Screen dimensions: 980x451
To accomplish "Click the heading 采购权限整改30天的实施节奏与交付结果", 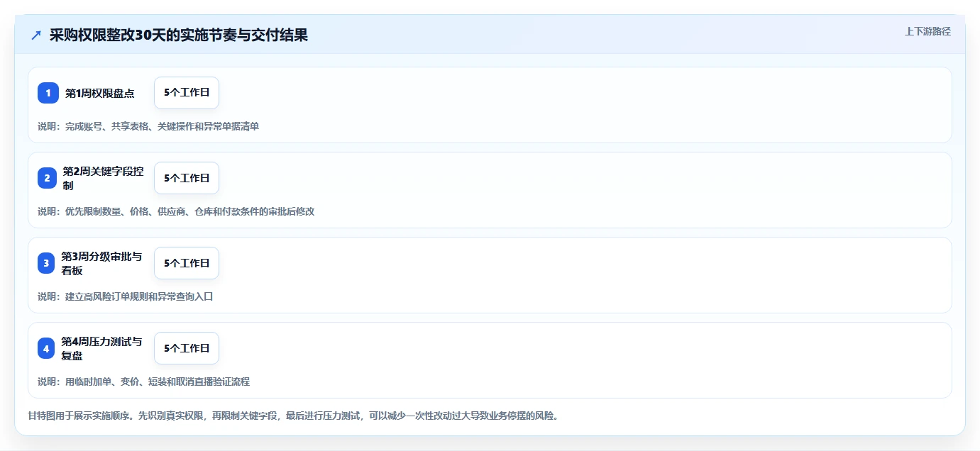I will click(x=179, y=35).
